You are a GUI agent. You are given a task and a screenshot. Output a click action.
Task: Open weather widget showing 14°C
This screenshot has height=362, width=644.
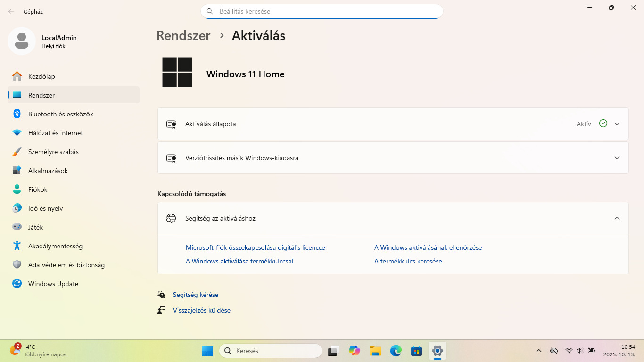38,351
